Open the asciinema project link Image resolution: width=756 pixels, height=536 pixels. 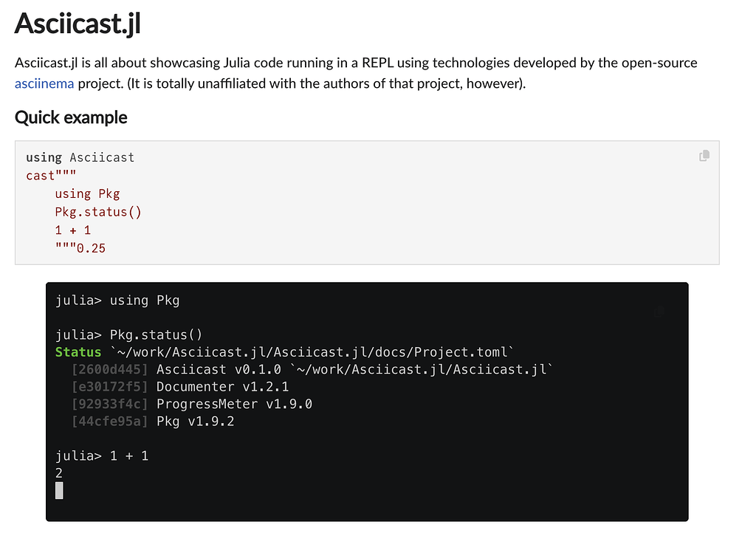(44, 83)
